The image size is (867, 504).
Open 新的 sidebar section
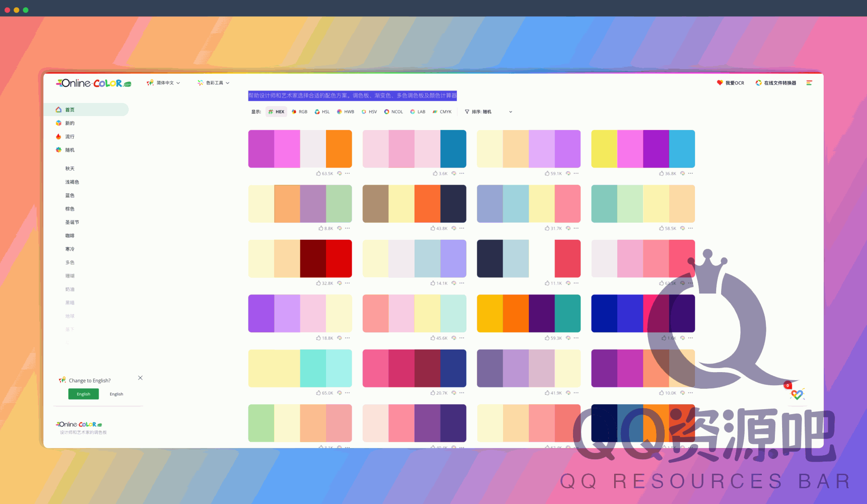[70, 123]
